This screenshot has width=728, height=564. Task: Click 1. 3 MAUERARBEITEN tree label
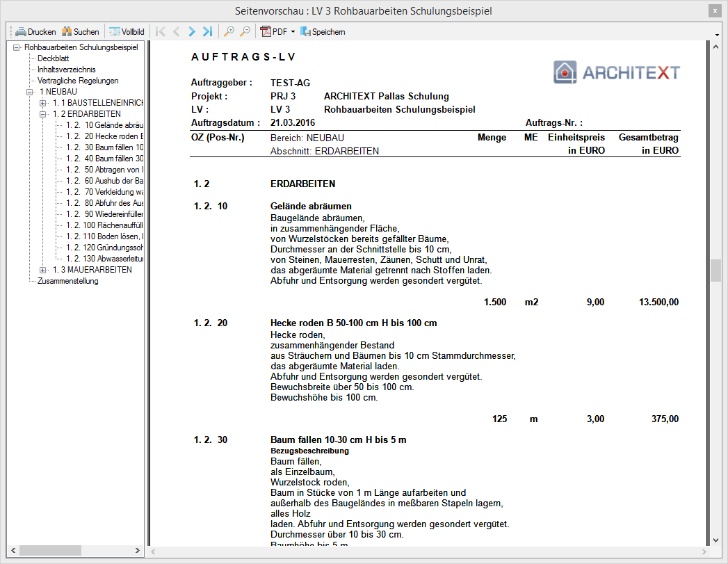pyautogui.click(x=92, y=270)
